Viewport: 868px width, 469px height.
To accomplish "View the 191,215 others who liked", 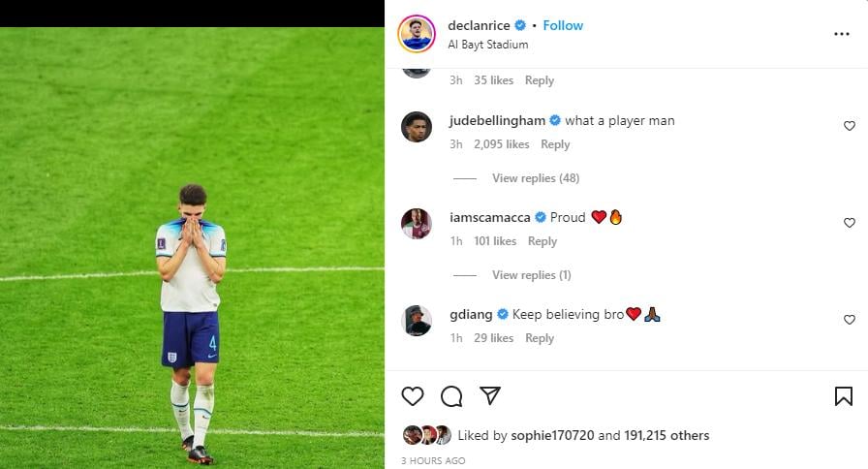I will pos(666,436).
